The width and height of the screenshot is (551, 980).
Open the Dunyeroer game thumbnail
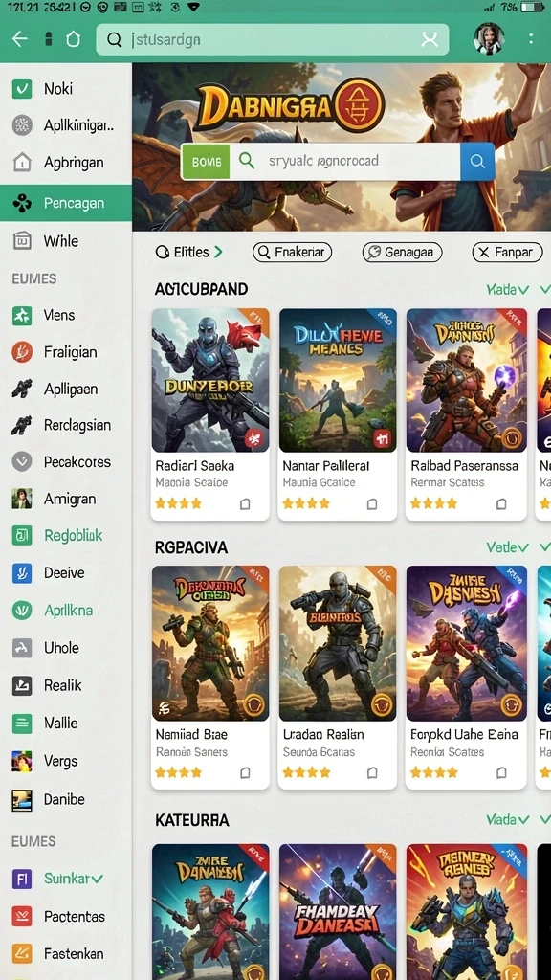[x=210, y=380]
